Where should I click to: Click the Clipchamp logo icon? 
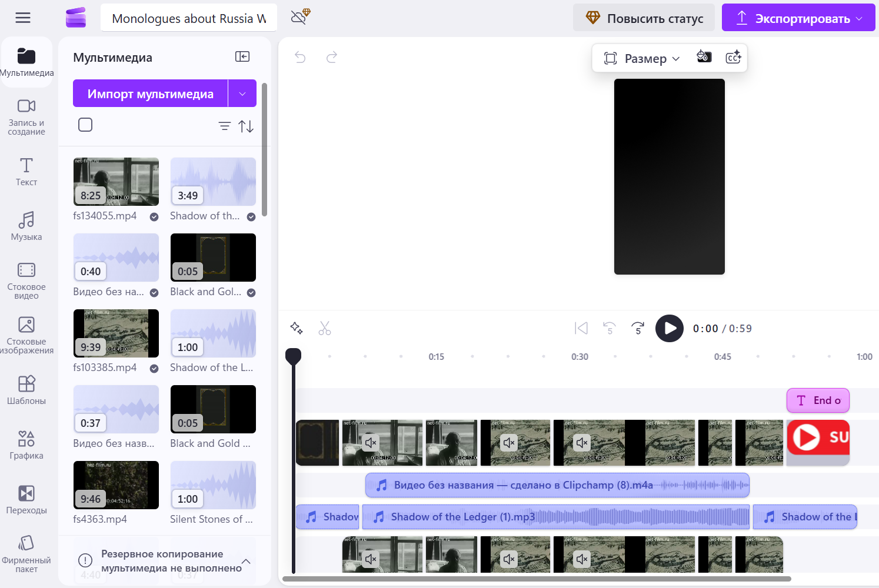[x=76, y=18]
